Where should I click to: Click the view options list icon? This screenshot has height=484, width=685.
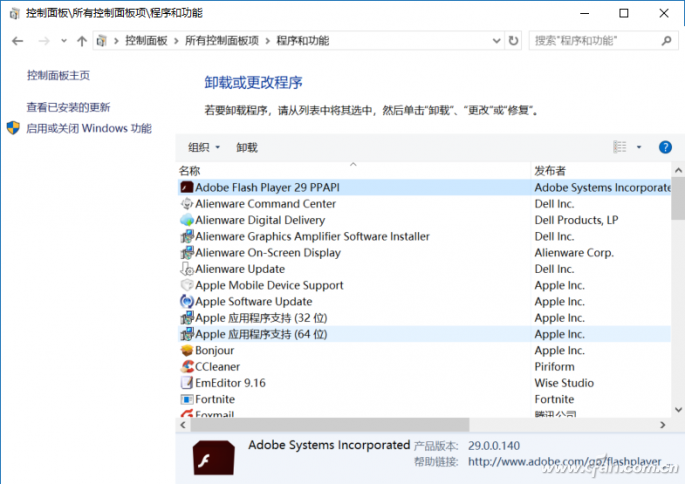(x=619, y=147)
